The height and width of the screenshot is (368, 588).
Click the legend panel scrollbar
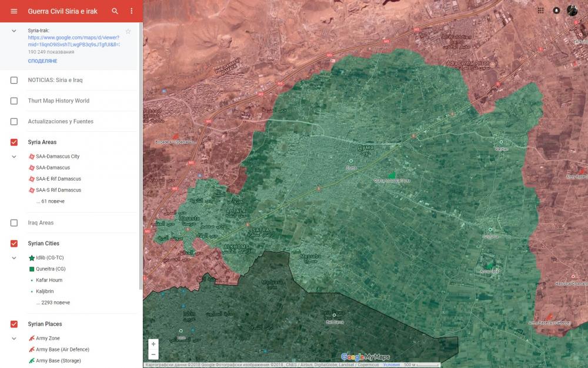(x=141, y=156)
